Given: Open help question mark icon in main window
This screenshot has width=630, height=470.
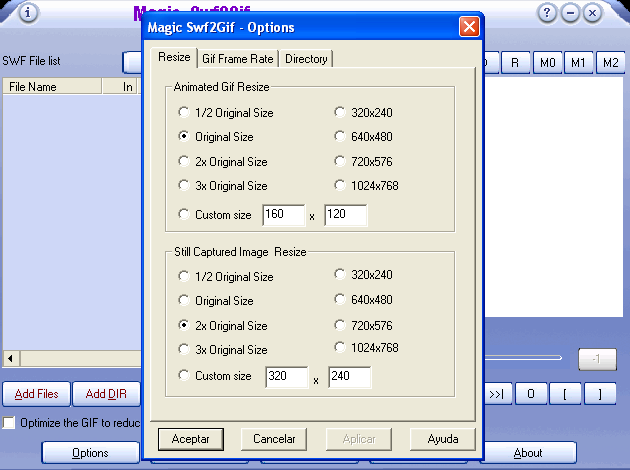Looking at the screenshot, I should pos(547,13).
